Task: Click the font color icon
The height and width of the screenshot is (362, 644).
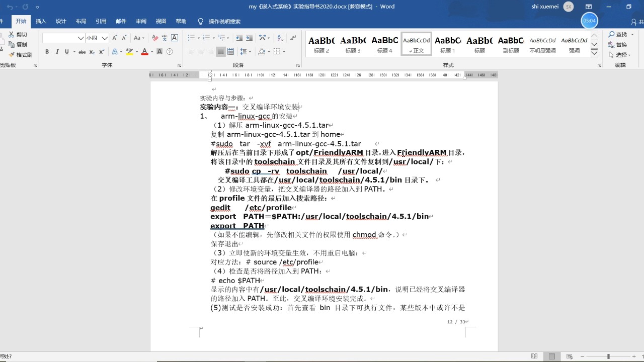Action: tap(143, 52)
